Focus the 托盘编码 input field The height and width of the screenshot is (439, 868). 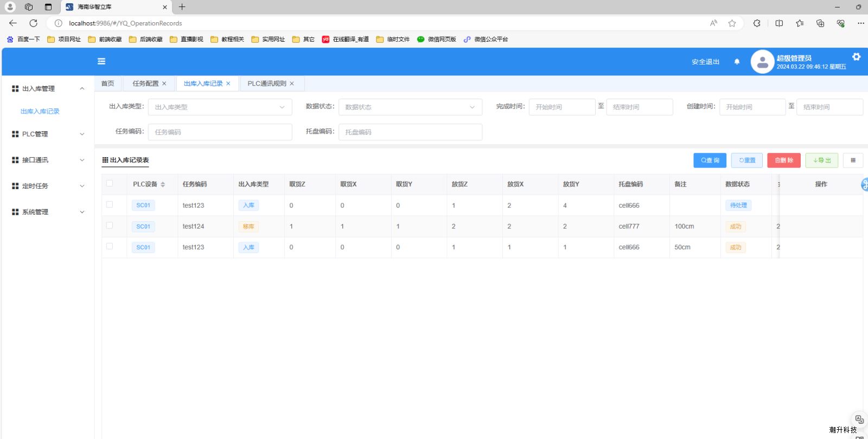[x=410, y=132]
